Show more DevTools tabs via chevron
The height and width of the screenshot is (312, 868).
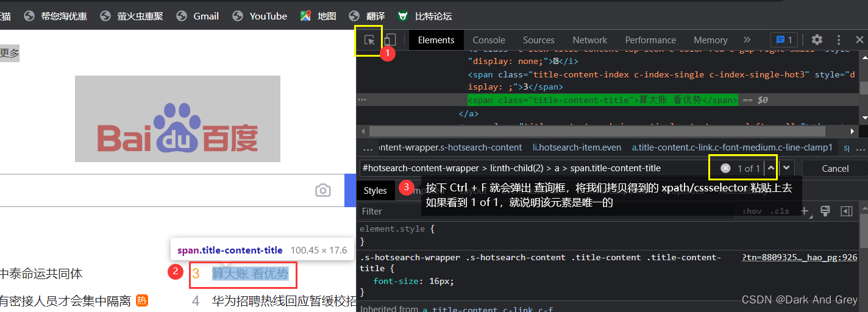pyautogui.click(x=747, y=40)
